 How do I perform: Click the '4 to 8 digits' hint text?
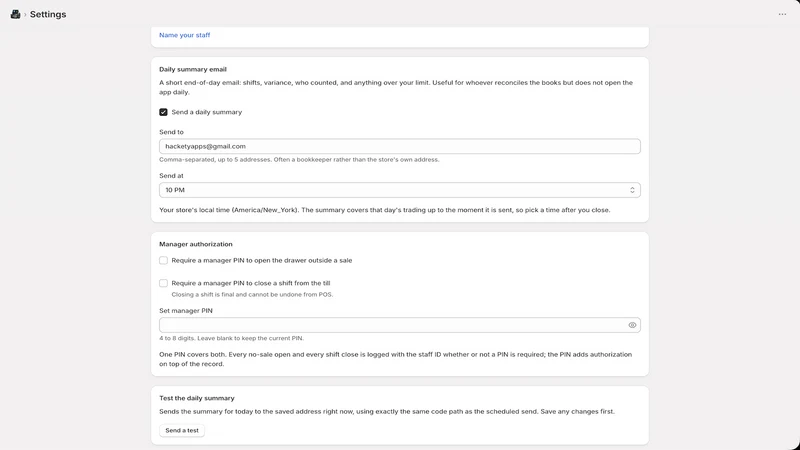(x=231, y=338)
